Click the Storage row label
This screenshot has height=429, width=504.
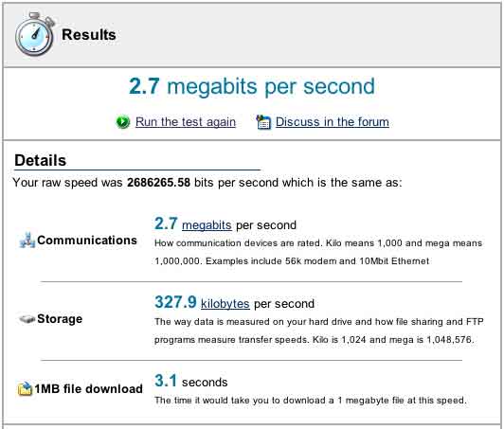(60, 319)
